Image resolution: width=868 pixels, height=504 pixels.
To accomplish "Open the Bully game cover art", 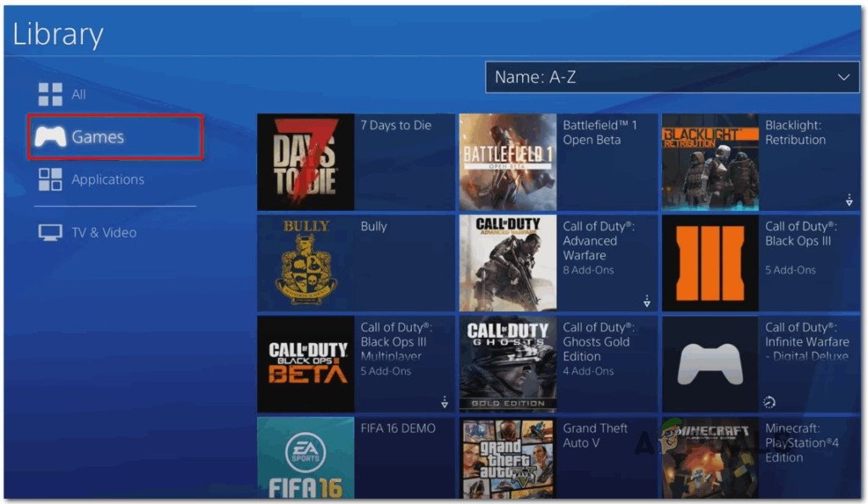I will [x=305, y=263].
